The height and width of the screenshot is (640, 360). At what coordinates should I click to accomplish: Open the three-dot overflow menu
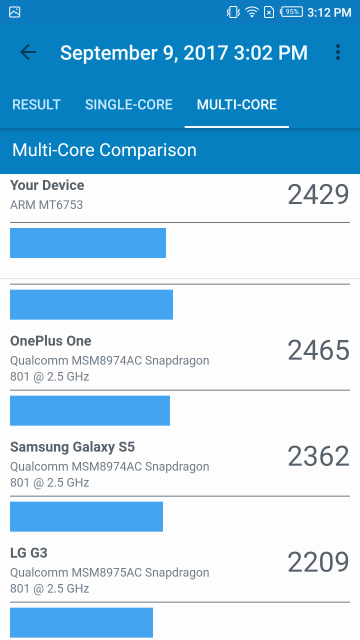pyautogui.click(x=338, y=53)
